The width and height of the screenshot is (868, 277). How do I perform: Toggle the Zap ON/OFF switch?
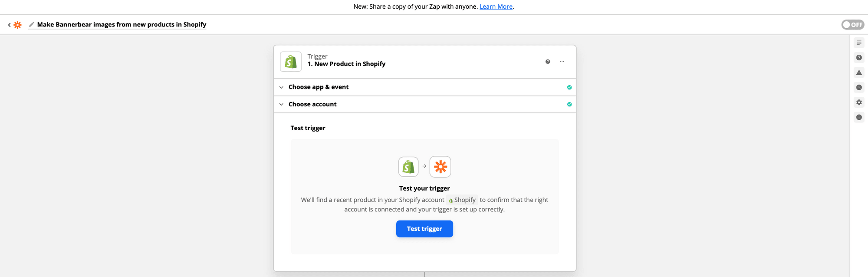(852, 25)
